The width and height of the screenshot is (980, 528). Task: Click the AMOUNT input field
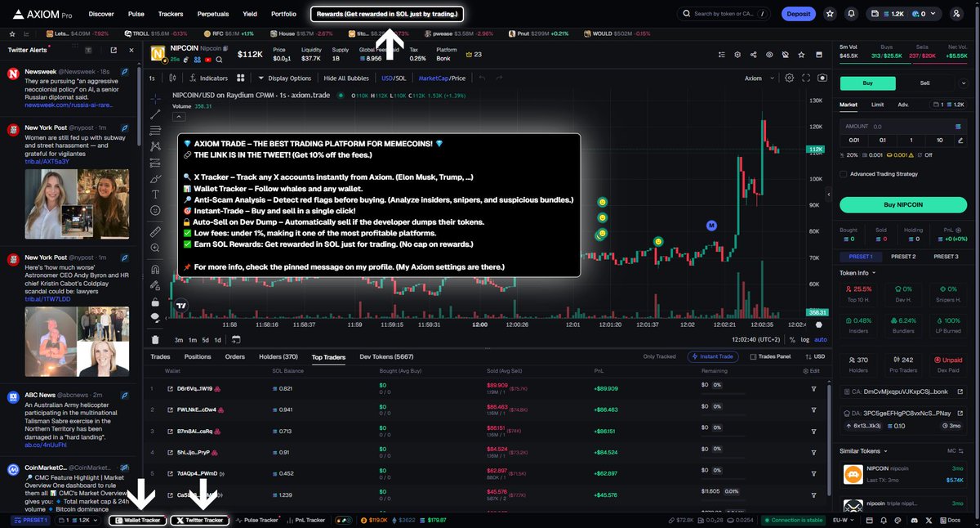click(903, 127)
